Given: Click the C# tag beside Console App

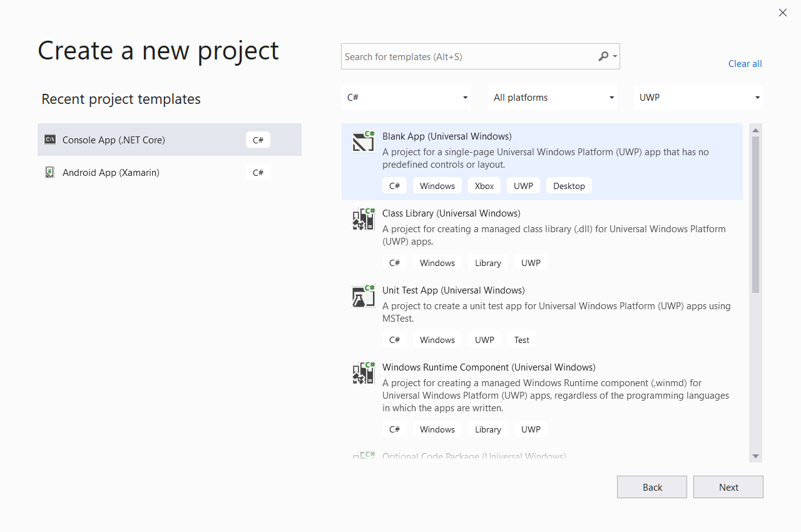Looking at the screenshot, I should click(258, 140).
